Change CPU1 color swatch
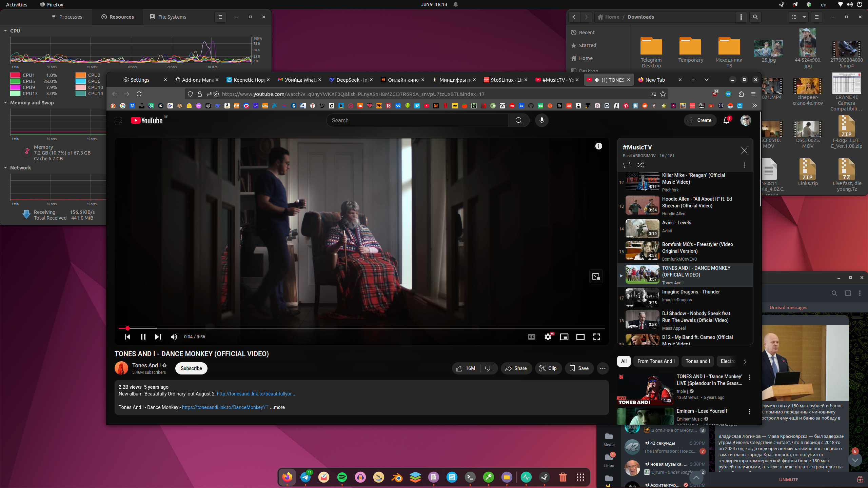Screen dimensions: 868x488 coord(15,75)
